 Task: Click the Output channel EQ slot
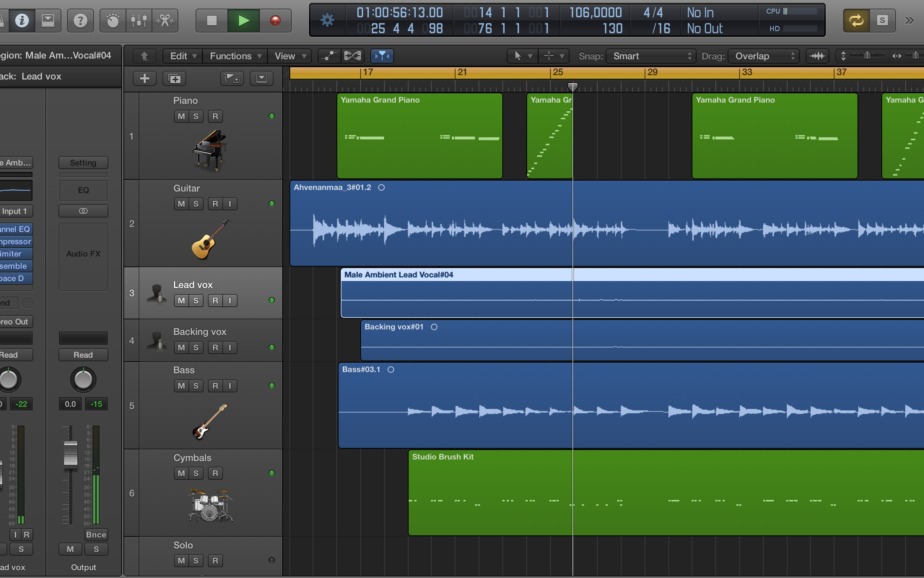[x=83, y=190]
